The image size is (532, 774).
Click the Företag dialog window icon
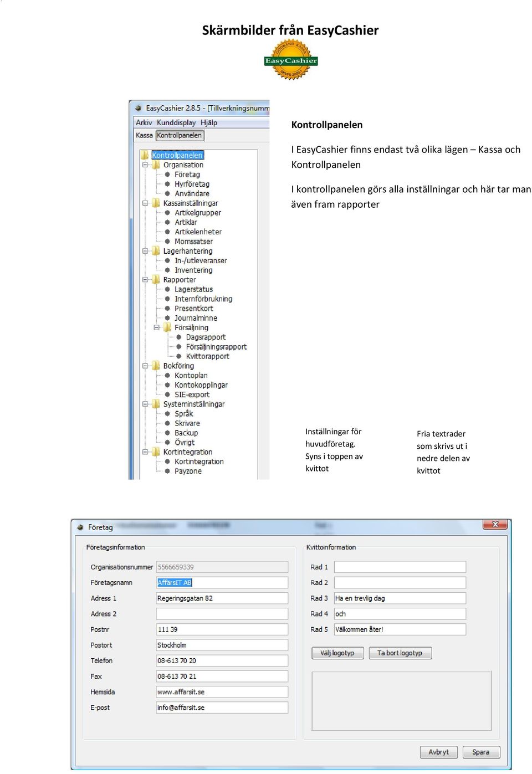point(80,527)
